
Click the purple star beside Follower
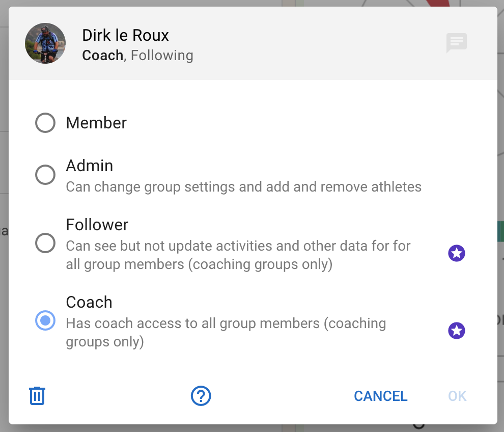(456, 253)
